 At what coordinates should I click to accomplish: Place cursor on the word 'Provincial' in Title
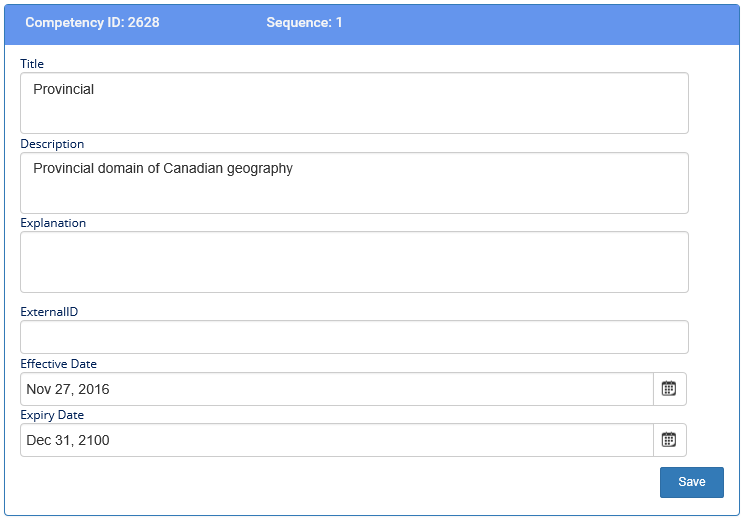[x=63, y=90]
